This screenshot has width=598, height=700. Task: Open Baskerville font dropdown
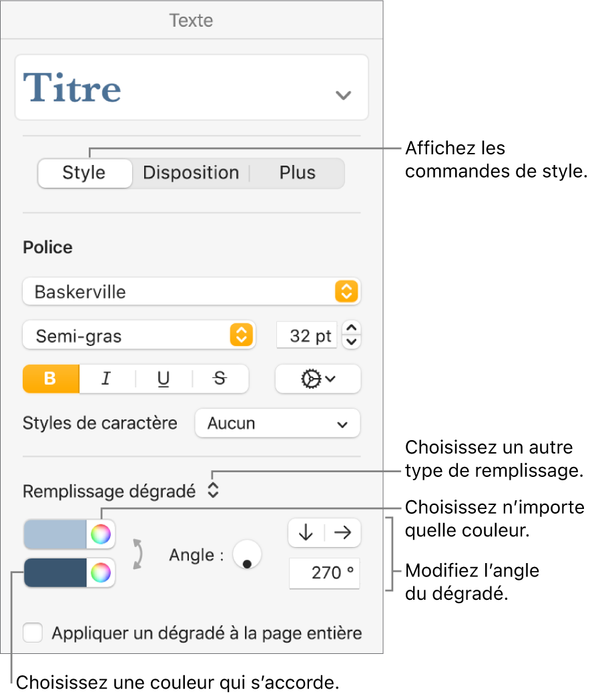point(191,292)
